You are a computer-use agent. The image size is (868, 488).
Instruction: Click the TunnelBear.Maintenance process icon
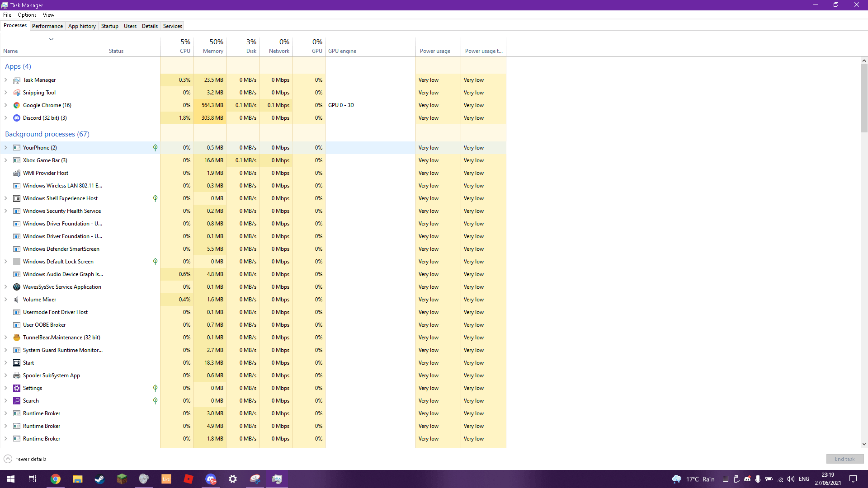17,338
